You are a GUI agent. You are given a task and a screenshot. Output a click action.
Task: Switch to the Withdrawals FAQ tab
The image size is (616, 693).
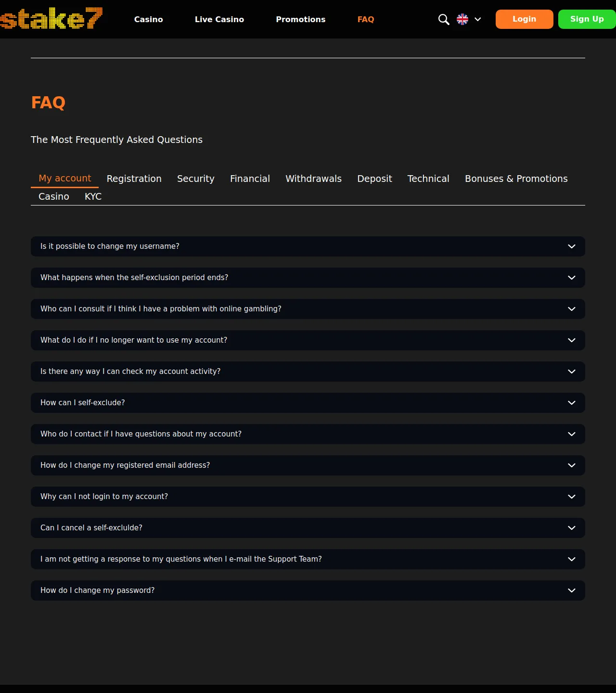(313, 179)
